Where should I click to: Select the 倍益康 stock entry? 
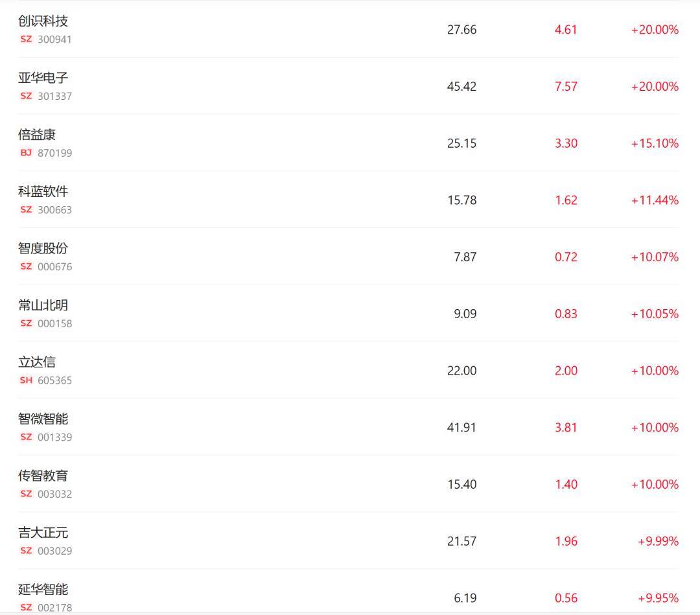[348, 143]
